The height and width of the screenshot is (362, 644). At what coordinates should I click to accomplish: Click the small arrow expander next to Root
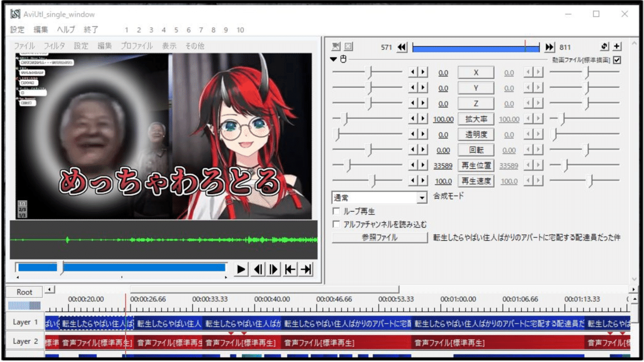49,289
